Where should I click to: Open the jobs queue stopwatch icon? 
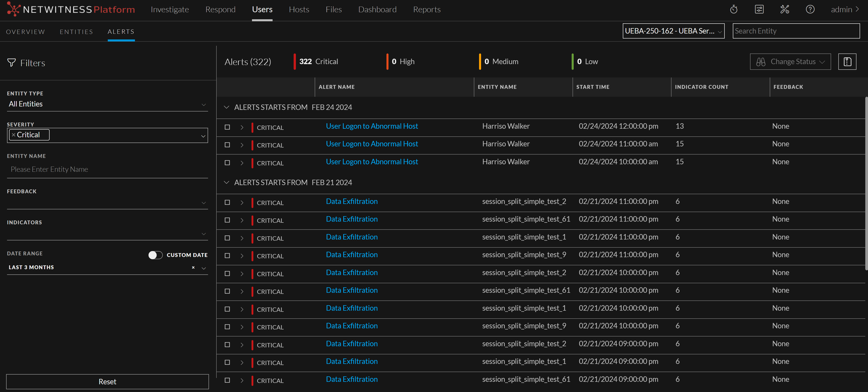coord(734,9)
